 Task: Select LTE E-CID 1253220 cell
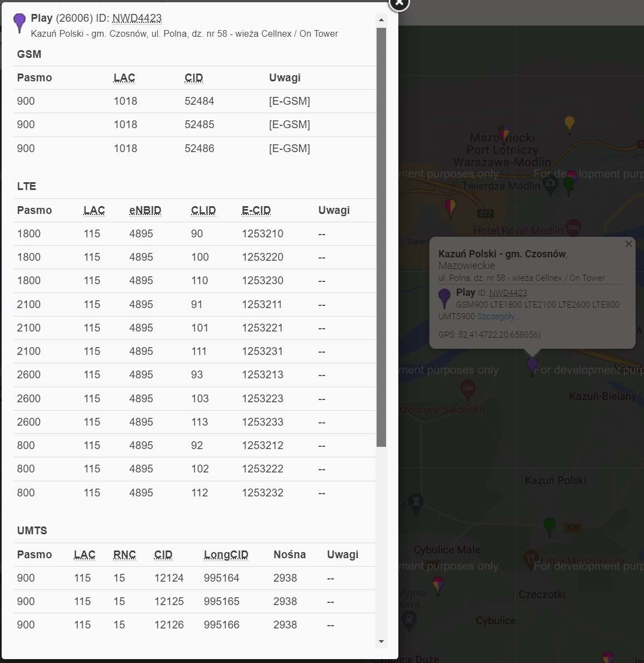pyautogui.click(x=262, y=257)
